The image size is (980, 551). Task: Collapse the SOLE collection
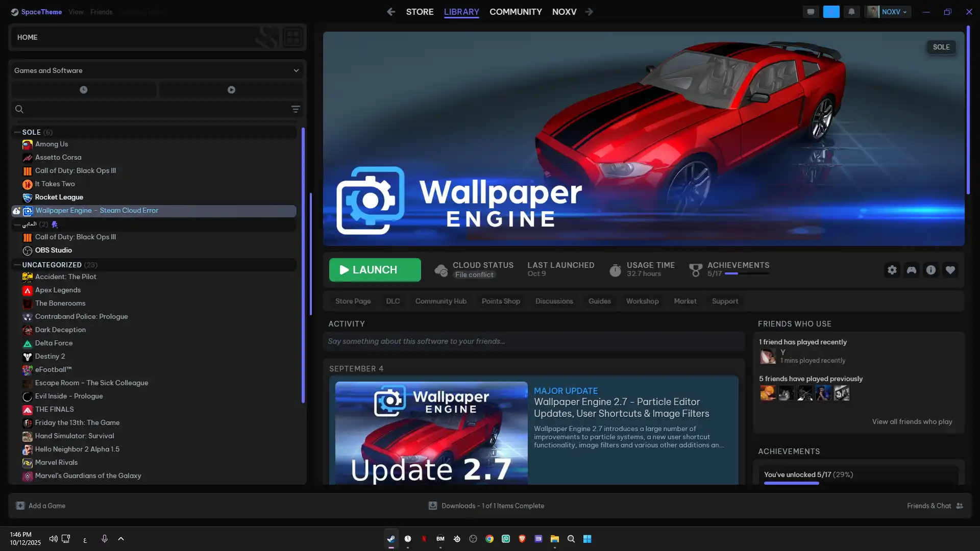click(17, 132)
